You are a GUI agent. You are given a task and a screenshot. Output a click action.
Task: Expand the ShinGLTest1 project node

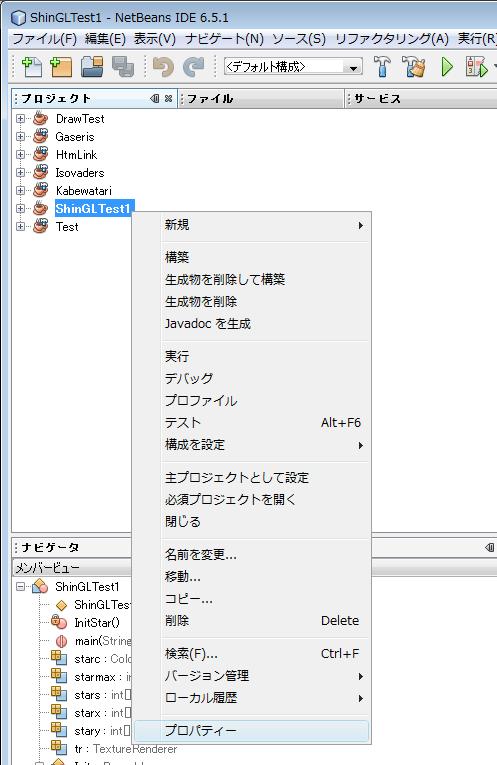click(x=20, y=208)
